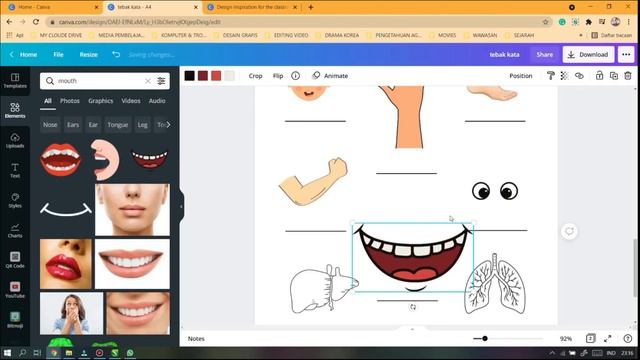The width and height of the screenshot is (640, 360).
Task: Open the page grid view icon
Action: tap(591, 338)
